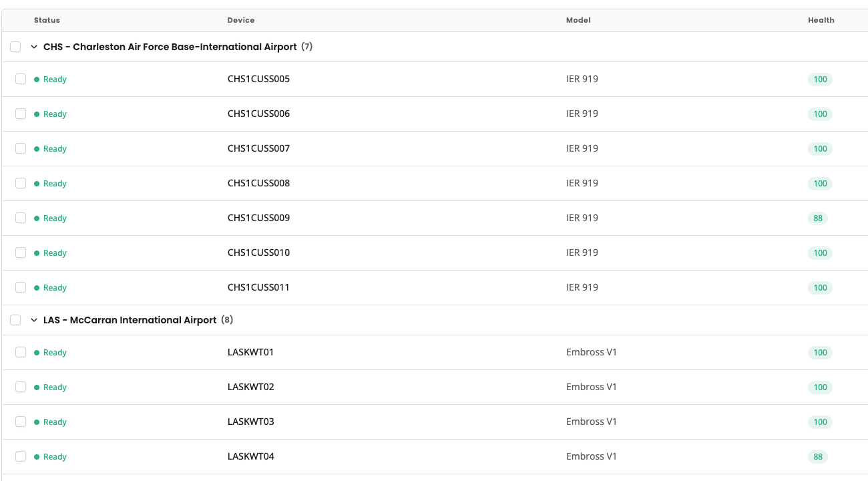868x481 pixels.
Task: Open device CHS1CUSS008
Action: (258, 183)
